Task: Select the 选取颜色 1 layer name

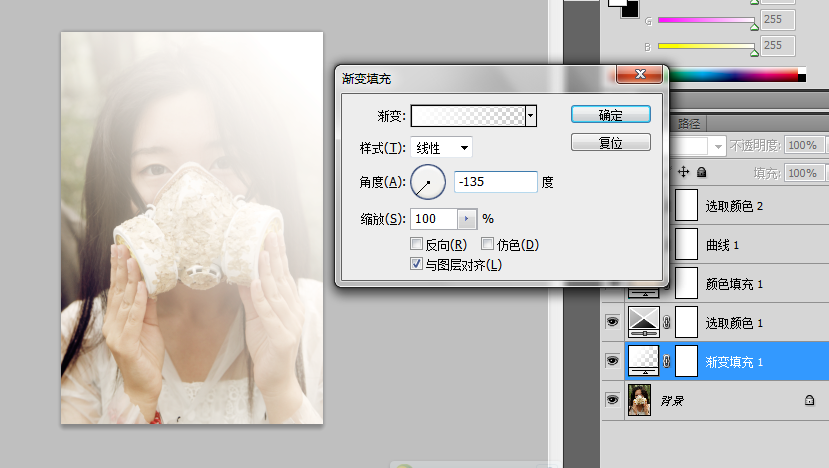Action: point(734,323)
